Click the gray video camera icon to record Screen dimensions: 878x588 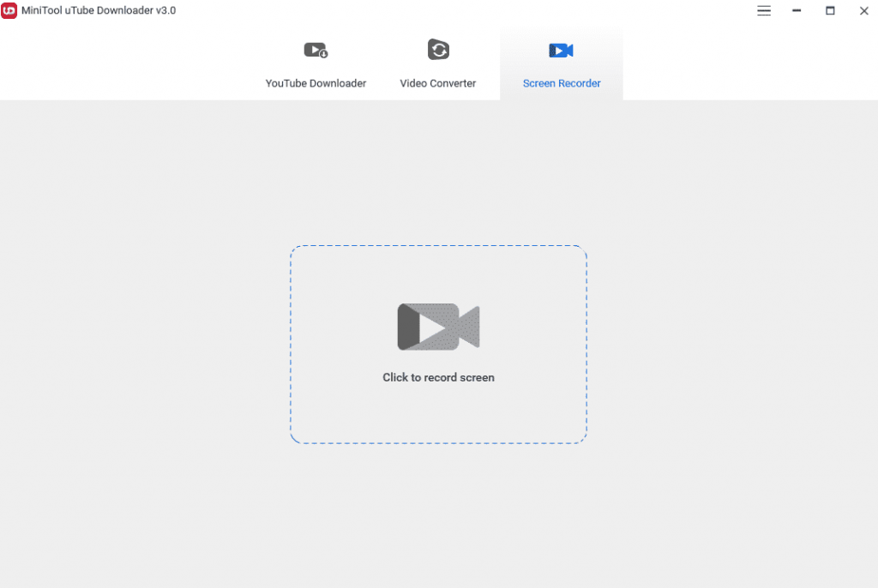(438, 327)
